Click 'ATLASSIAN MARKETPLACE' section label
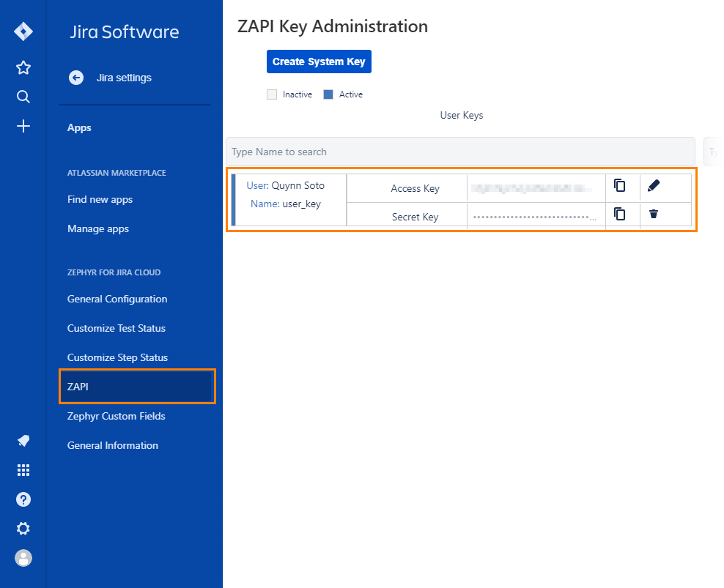Image resolution: width=724 pixels, height=588 pixels. click(x=117, y=173)
